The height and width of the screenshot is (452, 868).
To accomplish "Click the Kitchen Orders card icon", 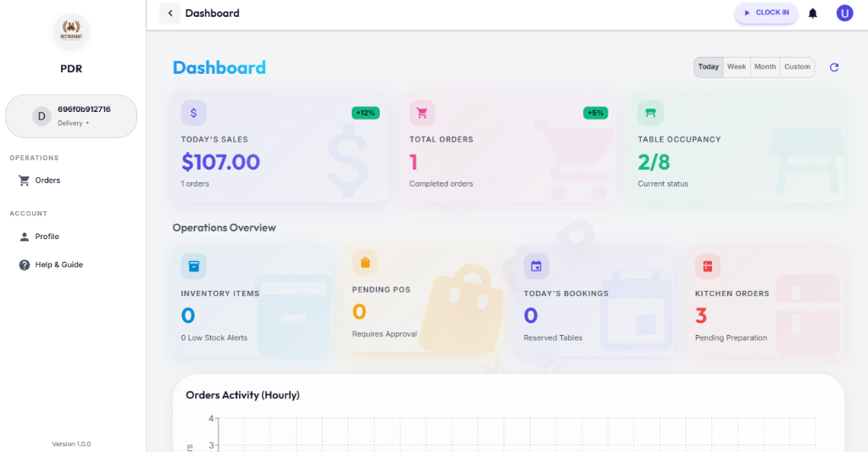I will (x=708, y=266).
